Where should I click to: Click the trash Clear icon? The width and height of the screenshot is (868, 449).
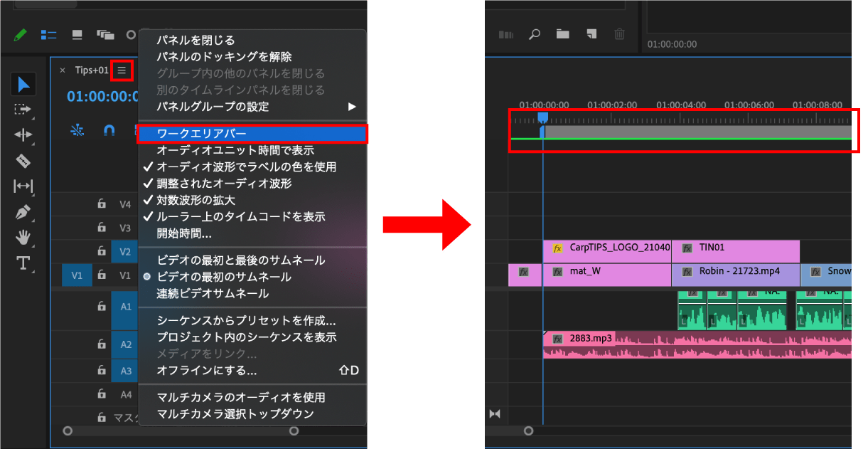[x=620, y=33]
